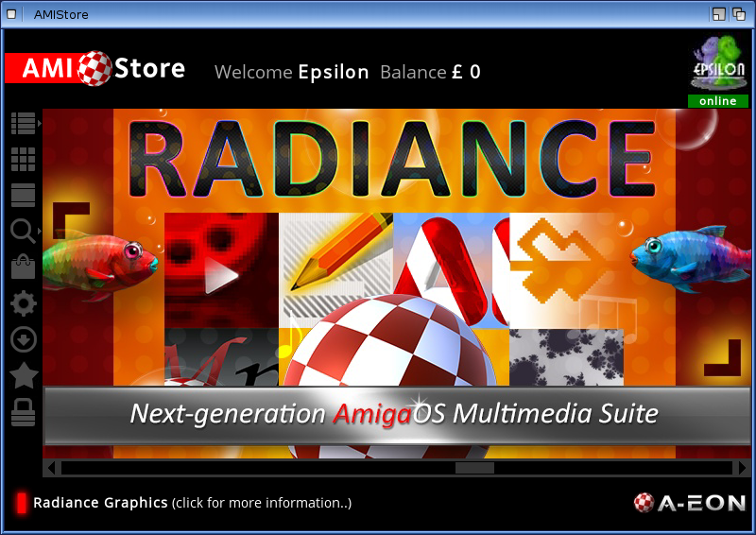Click the expand arrow beside list view icon
Image resolution: width=756 pixels, height=535 pixels.
(40, 124)
